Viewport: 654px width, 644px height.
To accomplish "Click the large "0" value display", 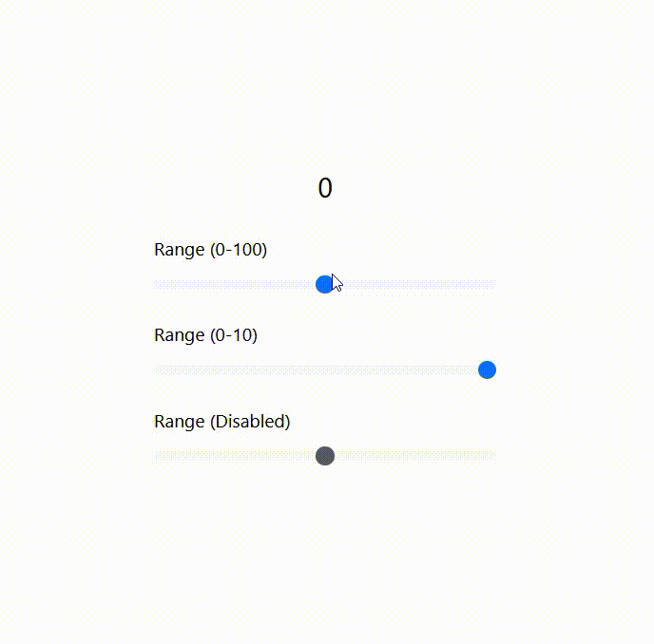I will [x=325, y=188].
